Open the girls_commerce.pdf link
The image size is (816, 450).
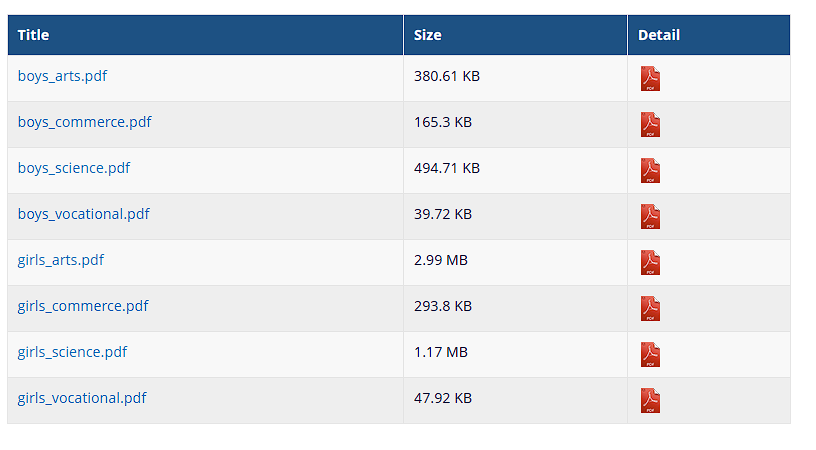pos(83,306)
